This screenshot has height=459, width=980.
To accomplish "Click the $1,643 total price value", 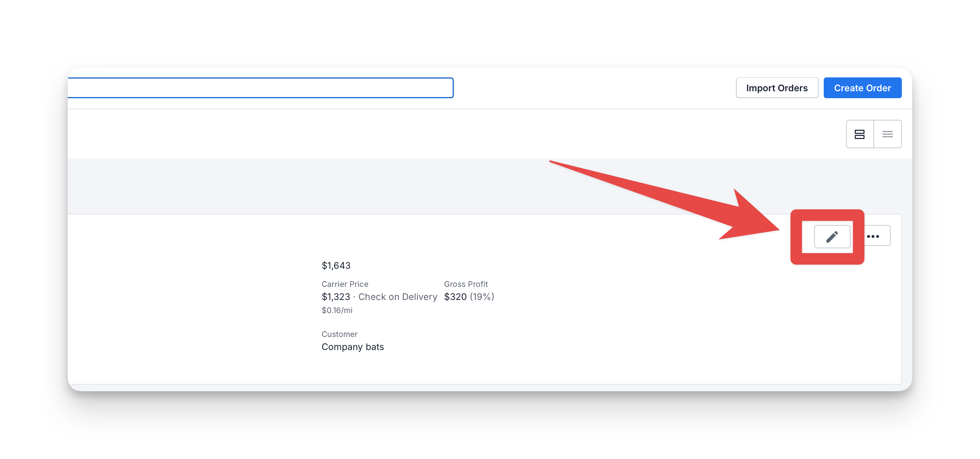I will click(336, 265).
